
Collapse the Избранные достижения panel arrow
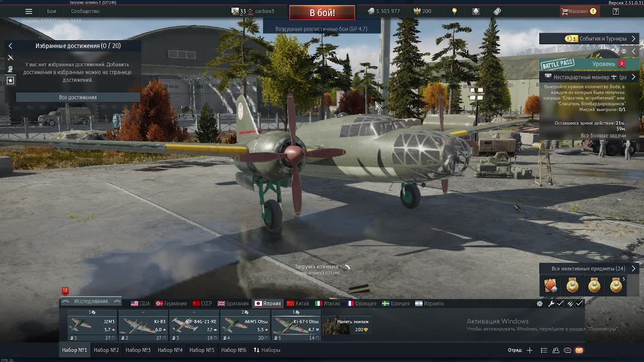[x=10, y=46]
